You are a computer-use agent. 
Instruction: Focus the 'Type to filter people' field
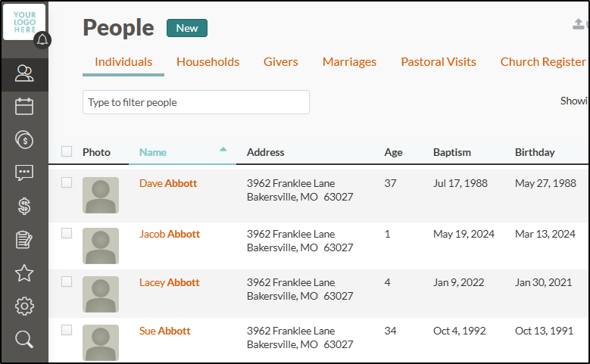tap(196, 102)
